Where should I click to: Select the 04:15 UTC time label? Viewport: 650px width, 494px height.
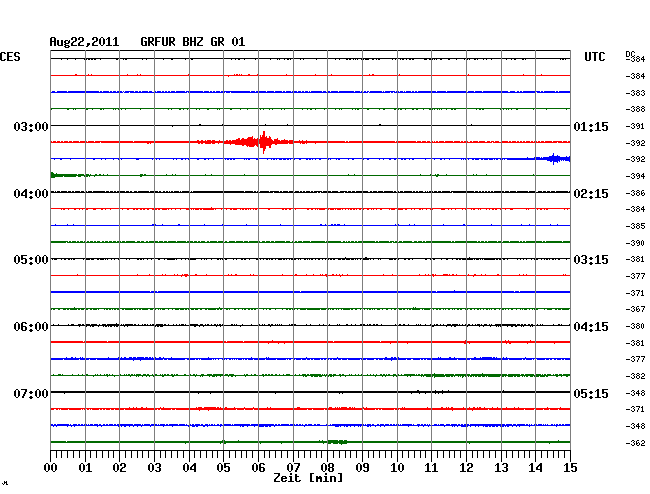point(591,327)
